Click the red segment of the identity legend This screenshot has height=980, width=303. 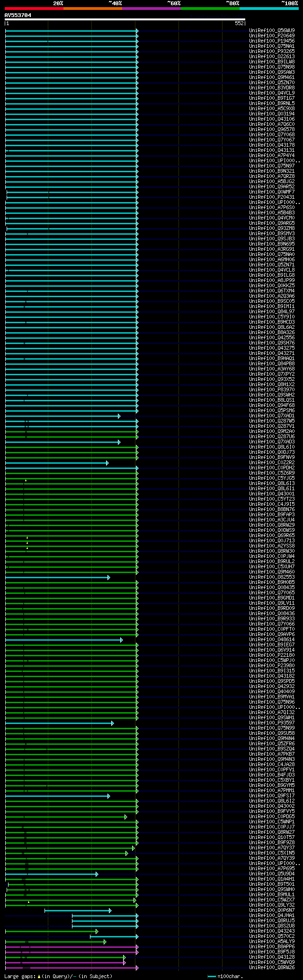click(x=34, y=8)
